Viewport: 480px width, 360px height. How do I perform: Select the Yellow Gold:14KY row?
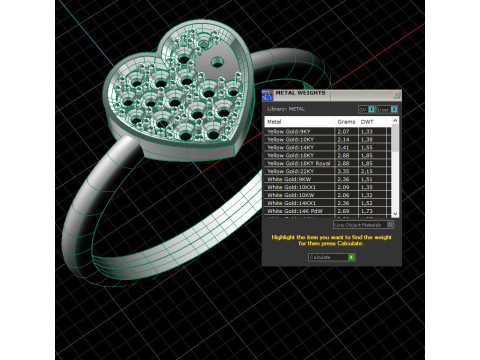point(328,147)
